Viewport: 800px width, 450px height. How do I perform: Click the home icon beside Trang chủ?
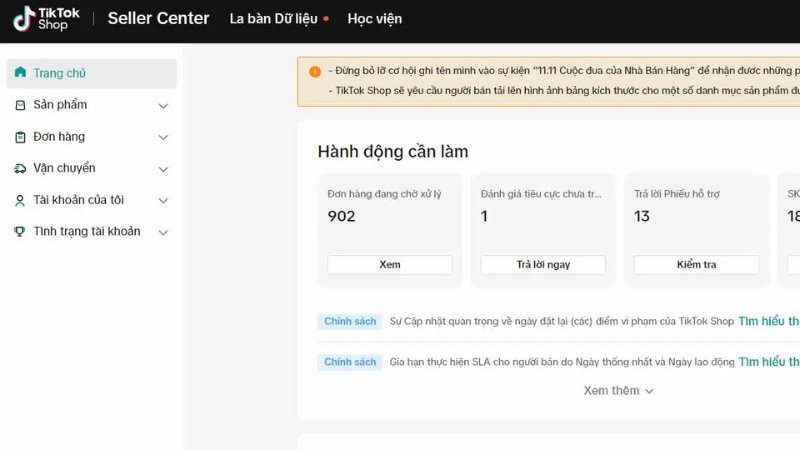(x=20, y=73)
